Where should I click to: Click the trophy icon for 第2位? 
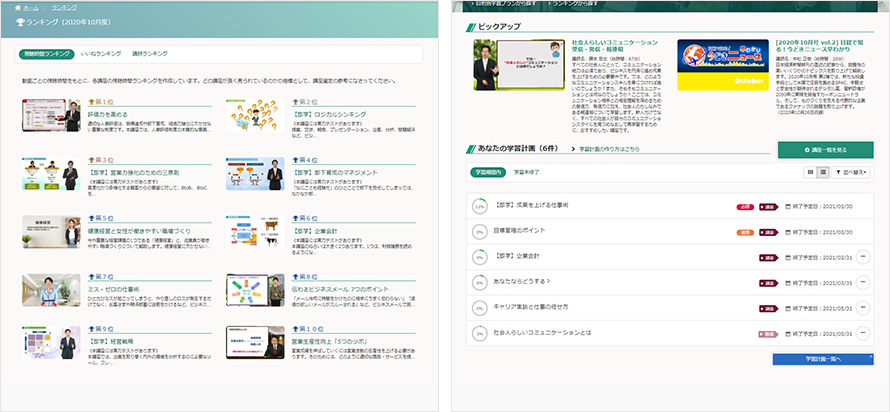(x=295, y=103)
